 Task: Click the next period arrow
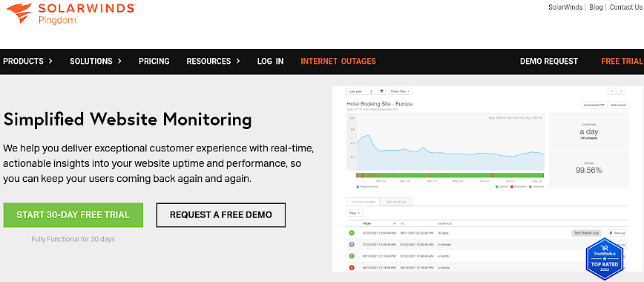[x=622, y=91]
